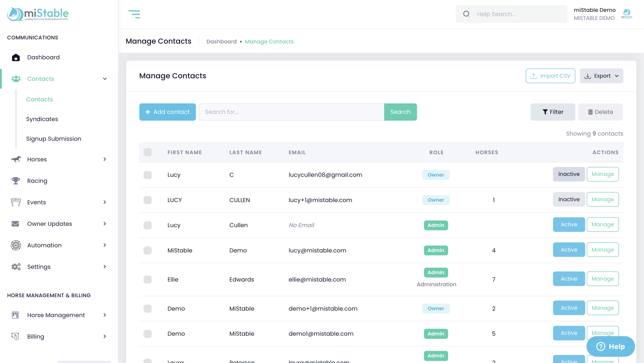Click the Import CSV button
The height and width of the screenshot is (363, 644).
[x=550, y=76]
